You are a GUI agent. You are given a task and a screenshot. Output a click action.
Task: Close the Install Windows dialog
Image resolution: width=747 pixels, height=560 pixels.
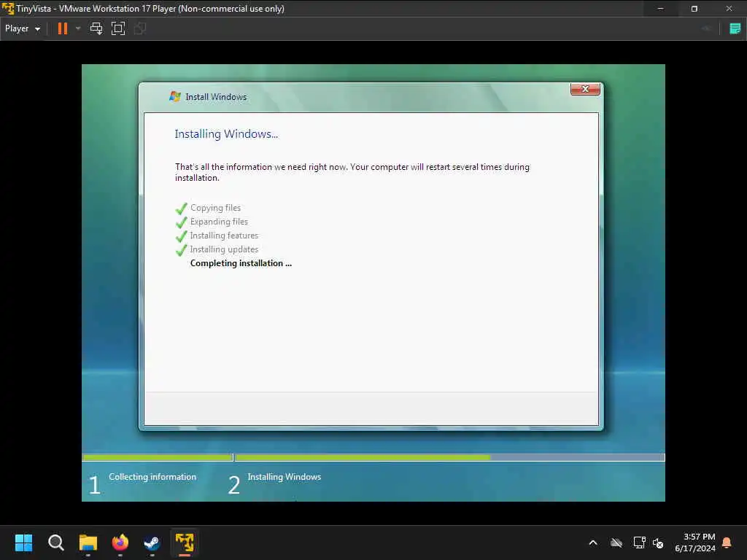point(585,89)
